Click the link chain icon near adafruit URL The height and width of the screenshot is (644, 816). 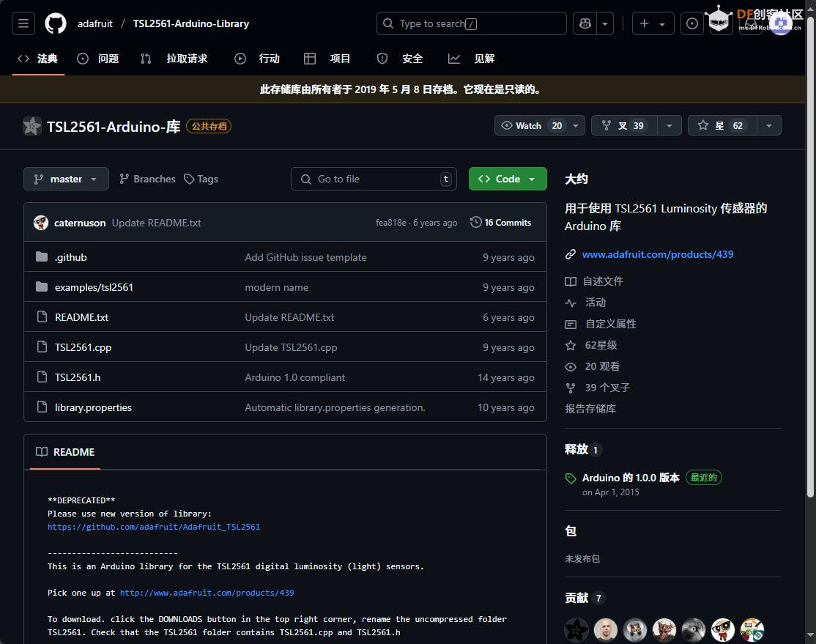571,254
